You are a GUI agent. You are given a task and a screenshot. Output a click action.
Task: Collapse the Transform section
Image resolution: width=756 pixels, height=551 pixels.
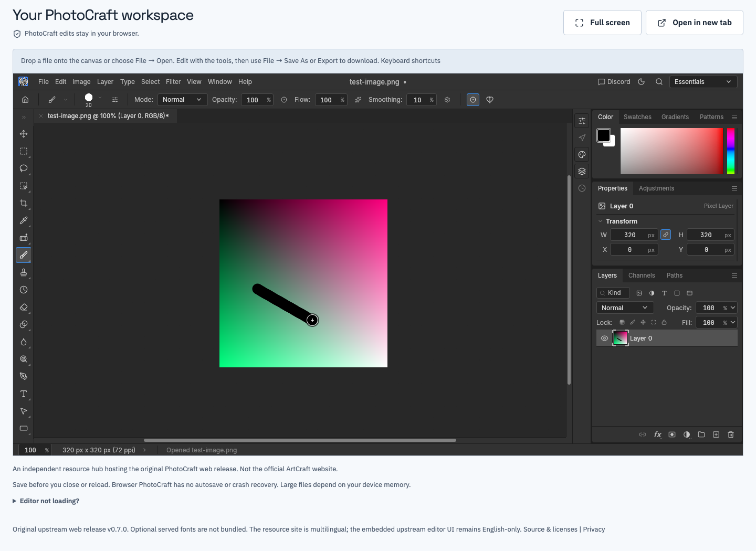coord(601,221)
